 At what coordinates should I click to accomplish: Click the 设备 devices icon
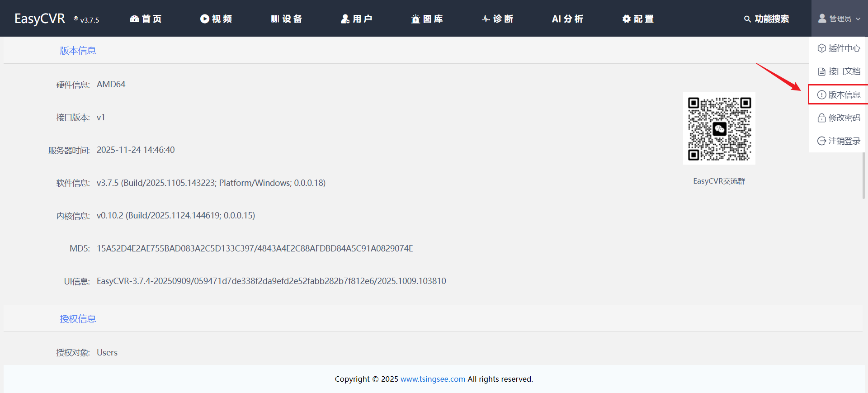point(275,19)
